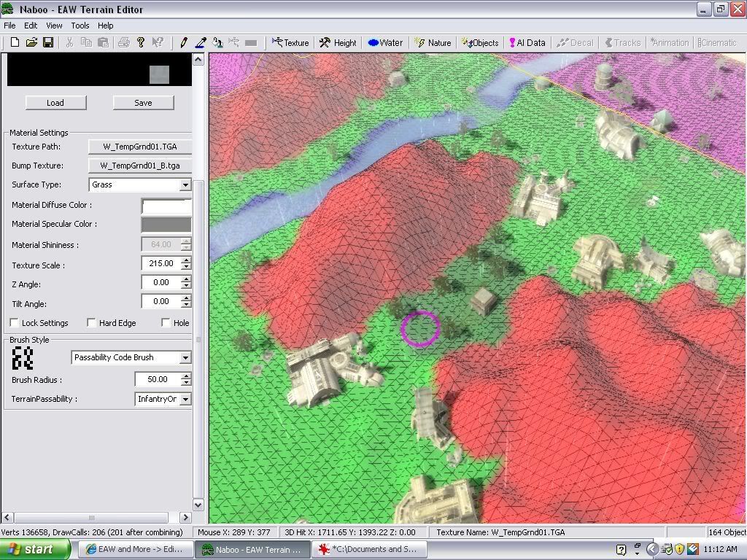Viewport: 747px width, 560px height.
Task: Switch to AI Data editing mode
Action: pyautogui.click(x=527, y=43)
